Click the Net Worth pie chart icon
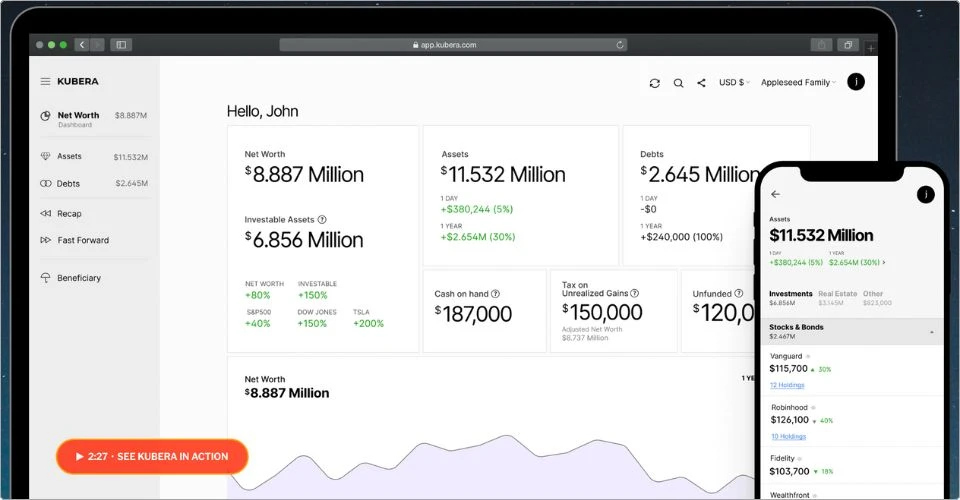This screenshot has width=960, height=500. pos(45,116)
